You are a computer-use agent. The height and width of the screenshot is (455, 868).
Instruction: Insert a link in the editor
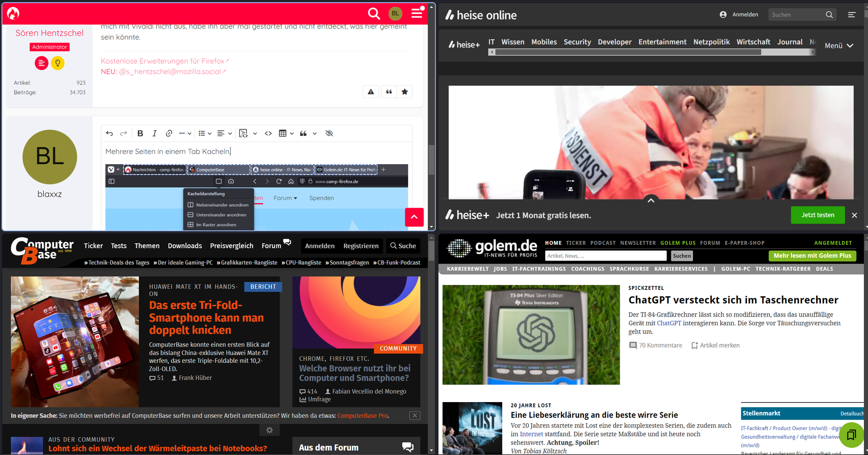pos(169,133)
